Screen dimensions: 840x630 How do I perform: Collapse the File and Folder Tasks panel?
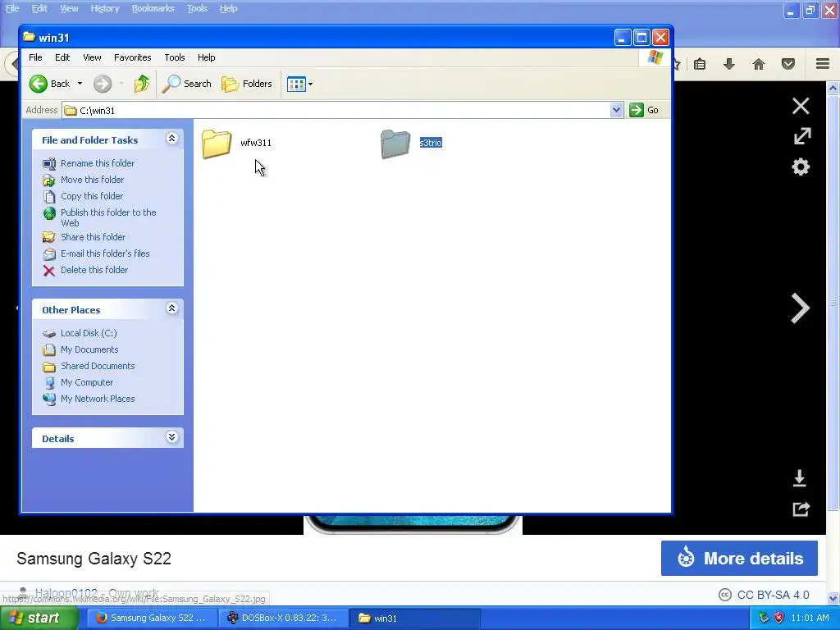[x=171, y=139]
